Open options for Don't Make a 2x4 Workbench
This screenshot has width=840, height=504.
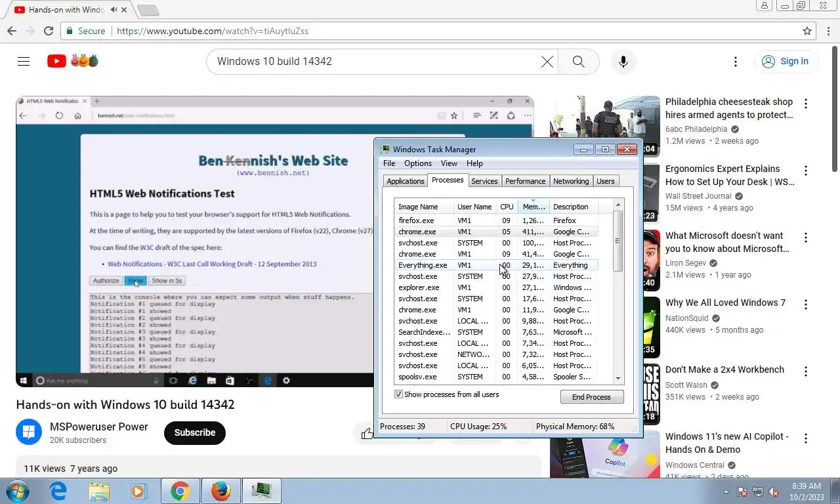click(806, 371)
